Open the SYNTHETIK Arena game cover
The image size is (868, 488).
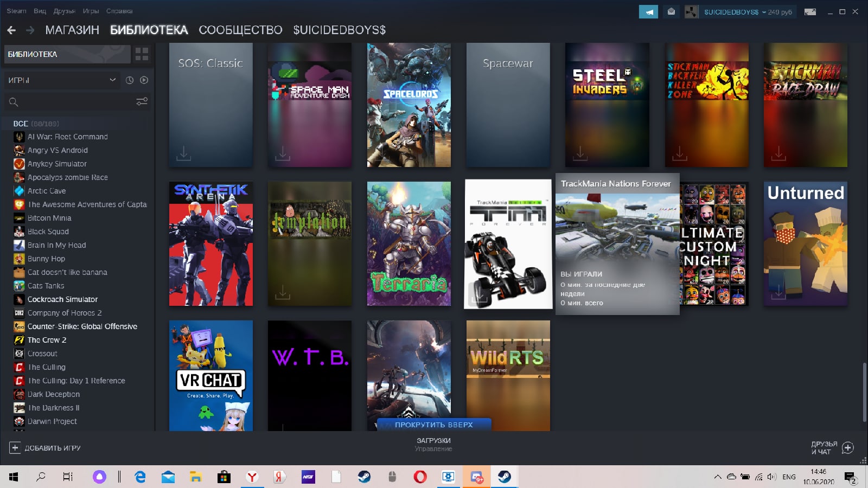coord(211,243)
